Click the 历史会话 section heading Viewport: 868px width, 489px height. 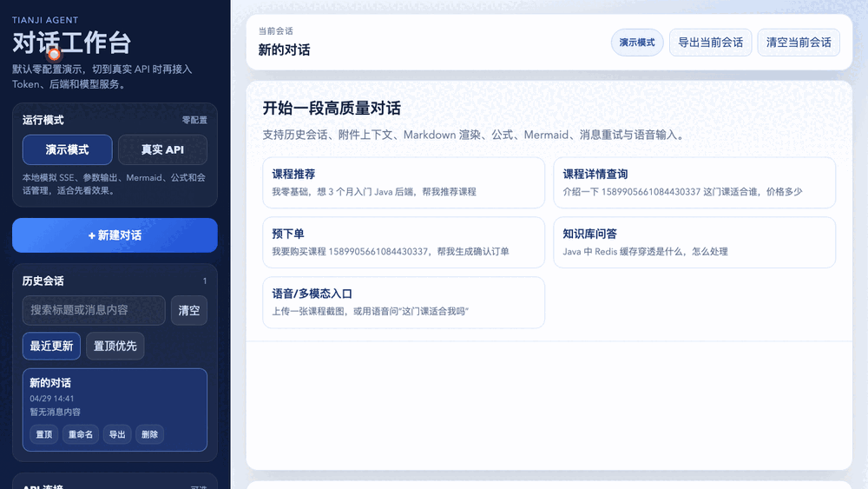(43, 281)
